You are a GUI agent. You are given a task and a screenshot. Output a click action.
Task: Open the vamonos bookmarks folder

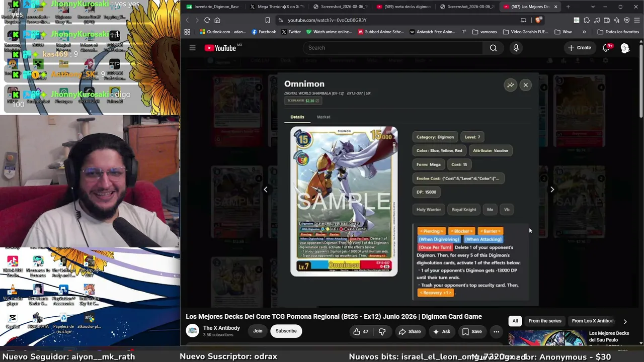(x=485, y=32)
